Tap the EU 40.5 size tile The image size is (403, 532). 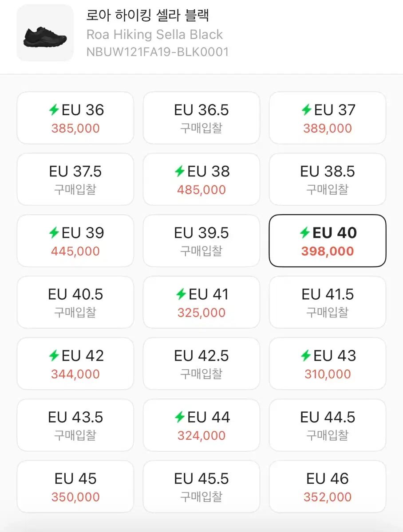75,302
